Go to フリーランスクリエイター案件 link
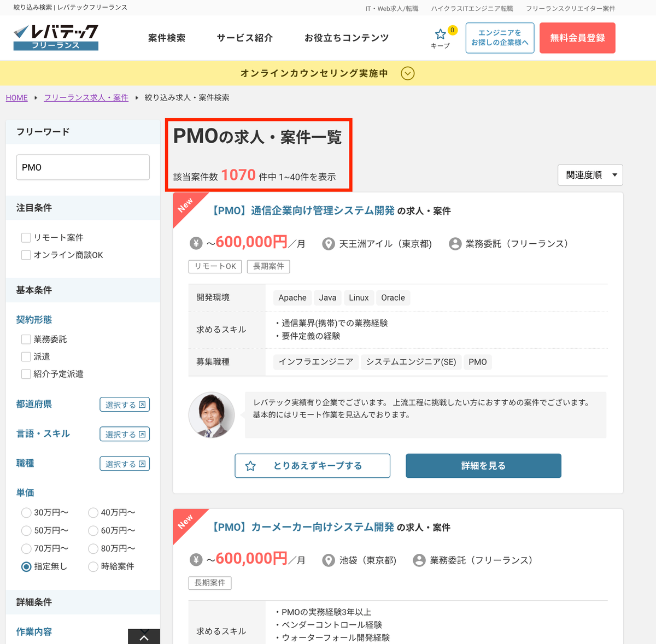656x644 pixels. [571, 8]
